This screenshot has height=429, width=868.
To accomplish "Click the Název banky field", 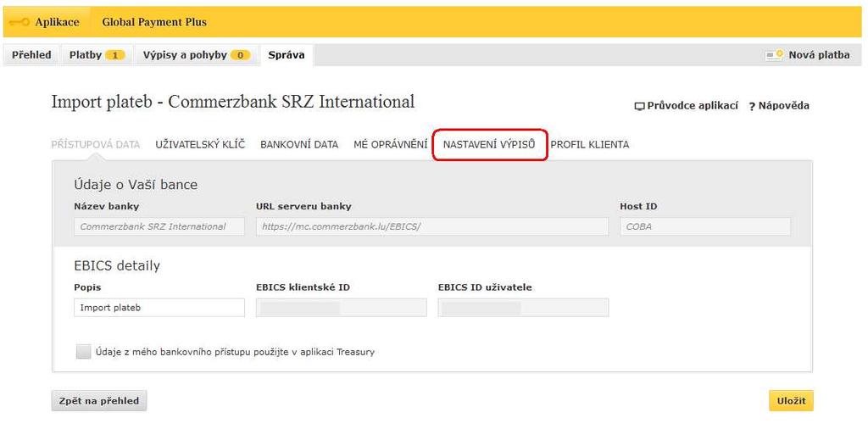I will coord(159,226).
